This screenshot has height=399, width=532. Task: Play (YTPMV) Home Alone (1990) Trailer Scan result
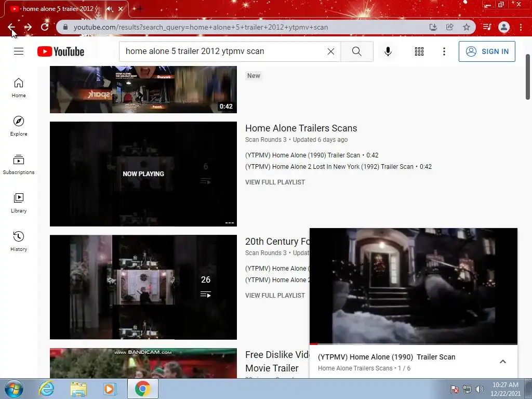click(x=312, y=155)
